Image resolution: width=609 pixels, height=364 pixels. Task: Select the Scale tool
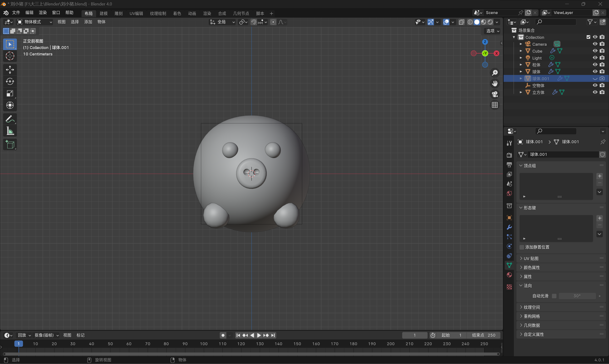tap(10, 93)
